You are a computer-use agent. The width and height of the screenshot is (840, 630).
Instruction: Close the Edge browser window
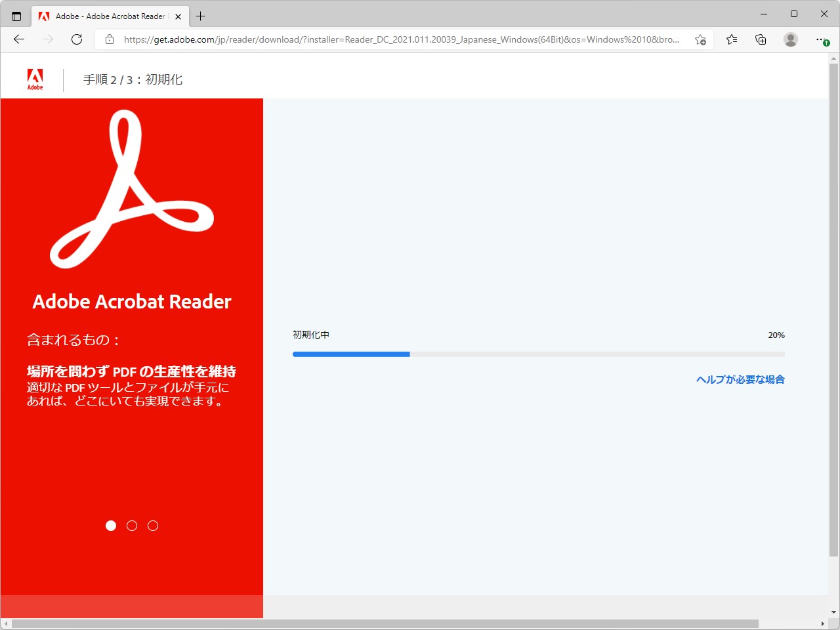pos(824,14)
